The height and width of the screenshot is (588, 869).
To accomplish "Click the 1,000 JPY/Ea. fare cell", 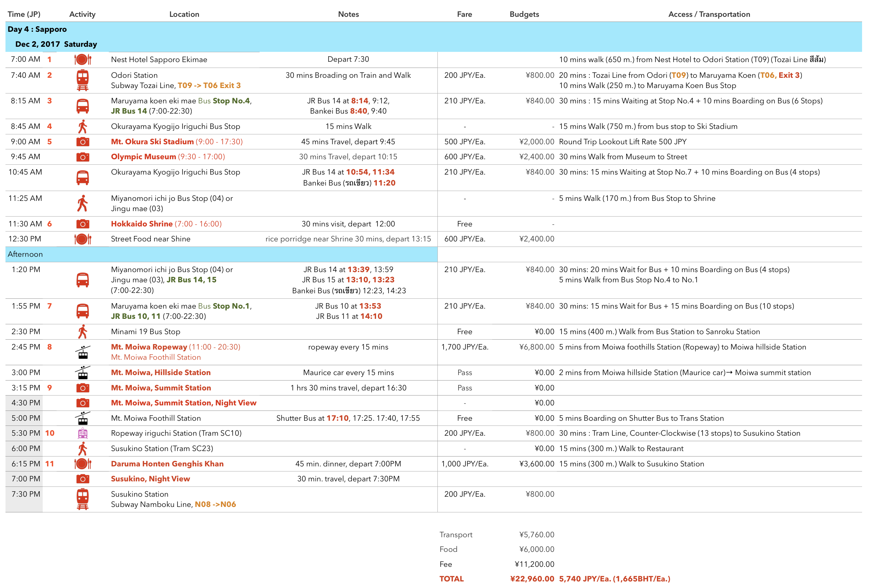I will 464,464.
